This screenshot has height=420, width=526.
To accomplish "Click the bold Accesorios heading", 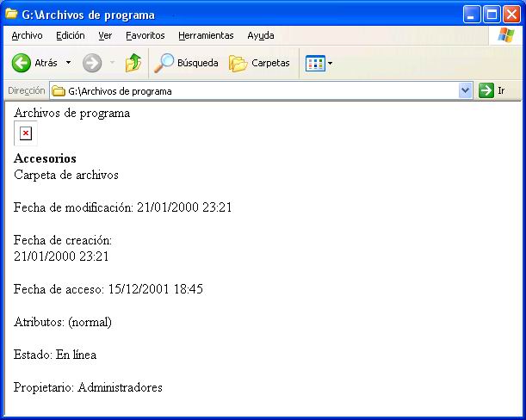I will pyautogui.click(x=45, y=158).
